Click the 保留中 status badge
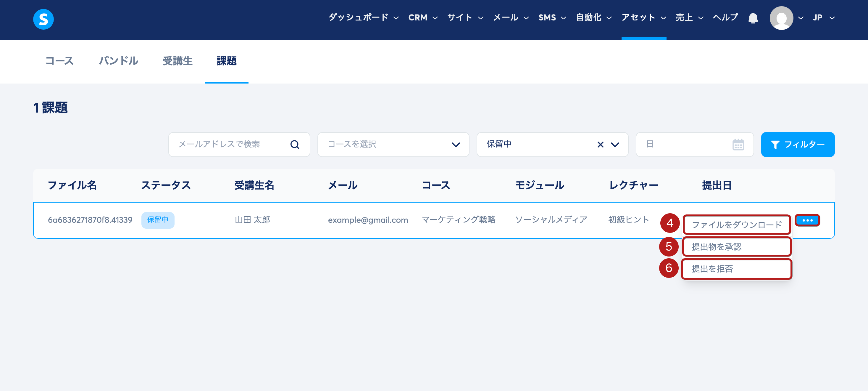The width and height of the screenshot is (868, 391). (158, 220)
